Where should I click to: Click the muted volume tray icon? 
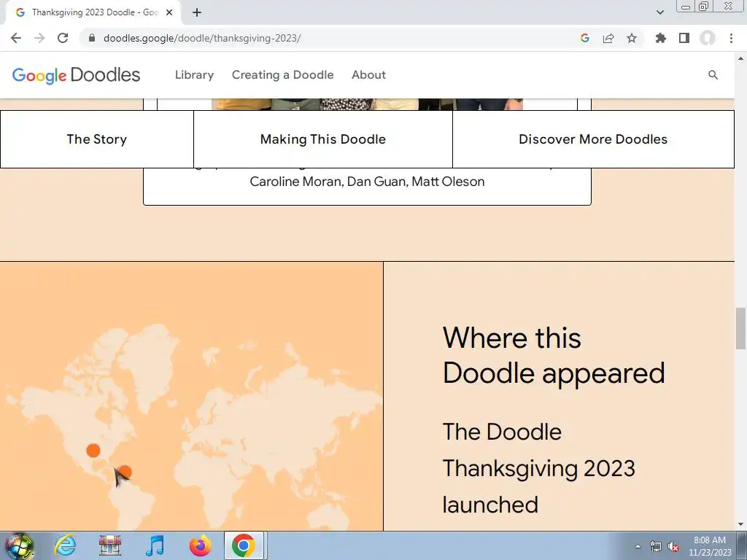(x=673, y=546)
